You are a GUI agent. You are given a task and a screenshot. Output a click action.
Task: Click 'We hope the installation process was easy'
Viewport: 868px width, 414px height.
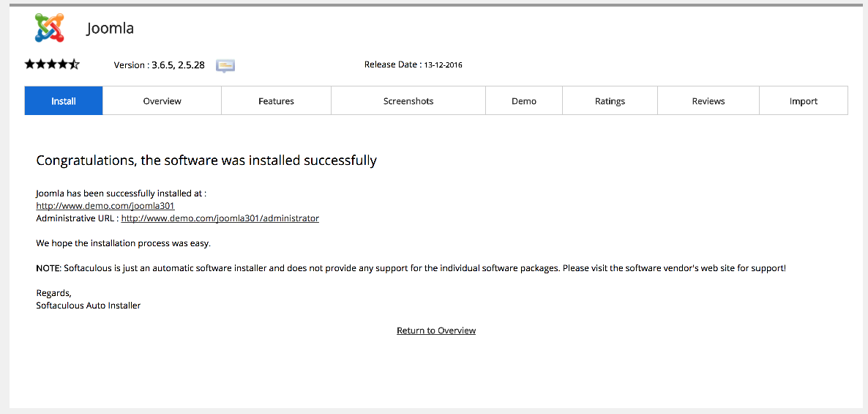(124, 243)
